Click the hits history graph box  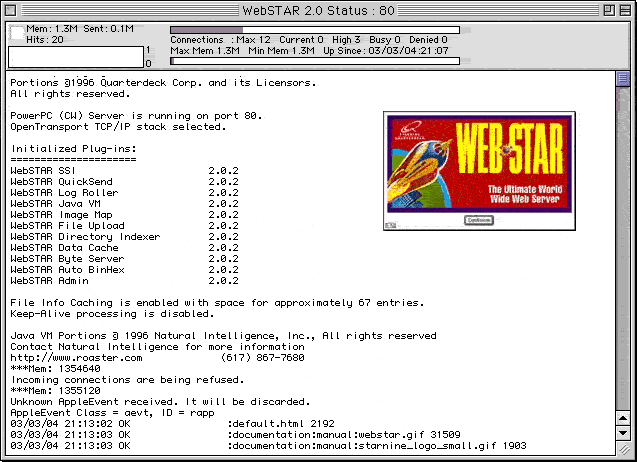(76, 56)
